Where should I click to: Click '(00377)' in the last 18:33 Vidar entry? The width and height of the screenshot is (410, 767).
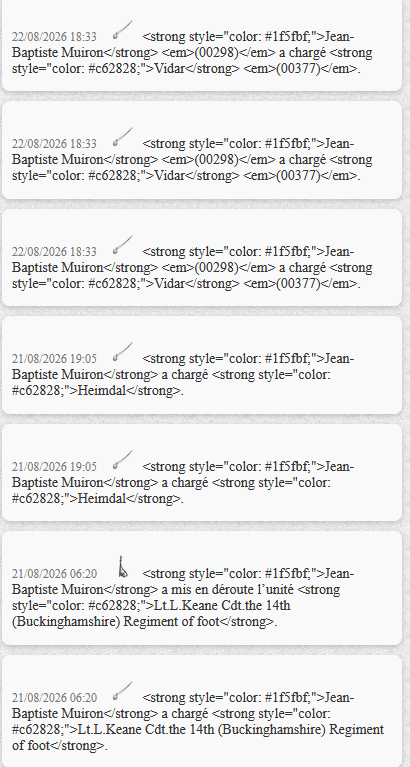point(297,284)
